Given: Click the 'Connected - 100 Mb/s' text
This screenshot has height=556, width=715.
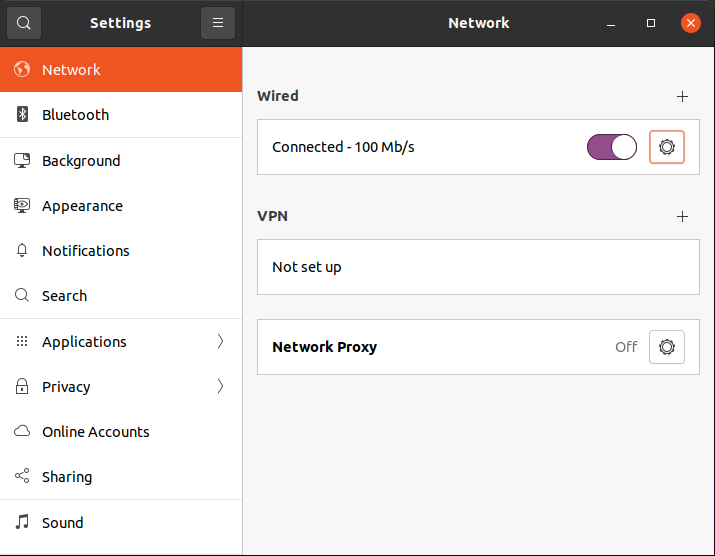Looking at the screenshot, I should click(x=343, y=147).
